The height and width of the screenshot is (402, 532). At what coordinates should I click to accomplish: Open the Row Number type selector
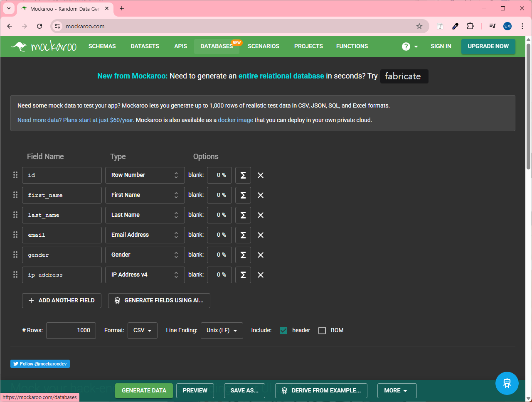pos(145,175)
